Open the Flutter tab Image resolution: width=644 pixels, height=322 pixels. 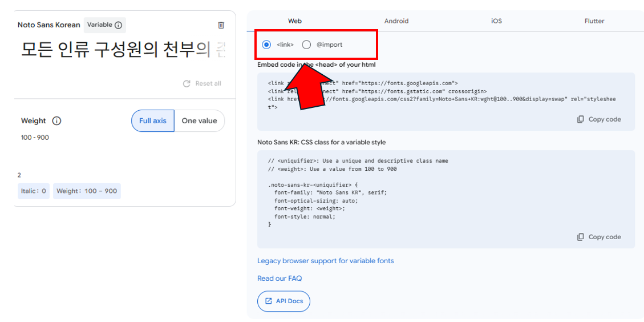point(594,21)
